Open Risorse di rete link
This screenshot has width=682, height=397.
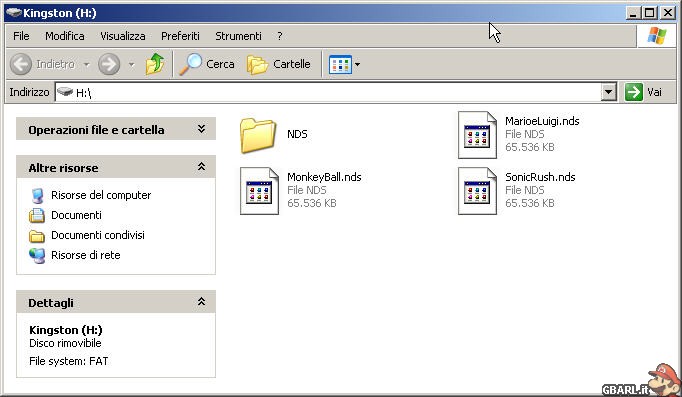(x=86, y=255)
